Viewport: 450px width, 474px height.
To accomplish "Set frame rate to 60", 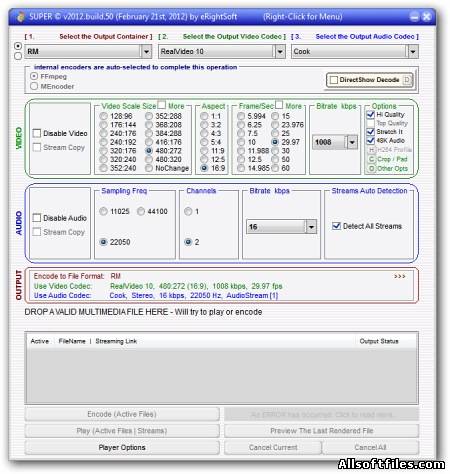I will (275, 168).
